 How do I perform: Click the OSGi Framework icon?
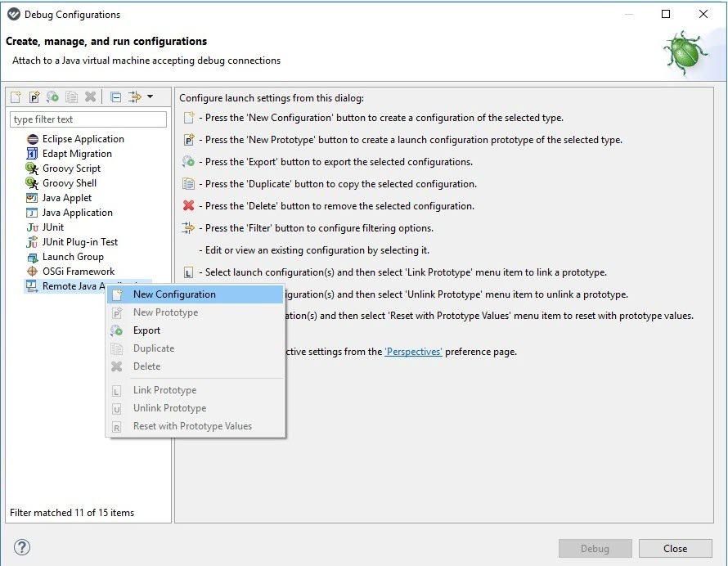[33, 272]
